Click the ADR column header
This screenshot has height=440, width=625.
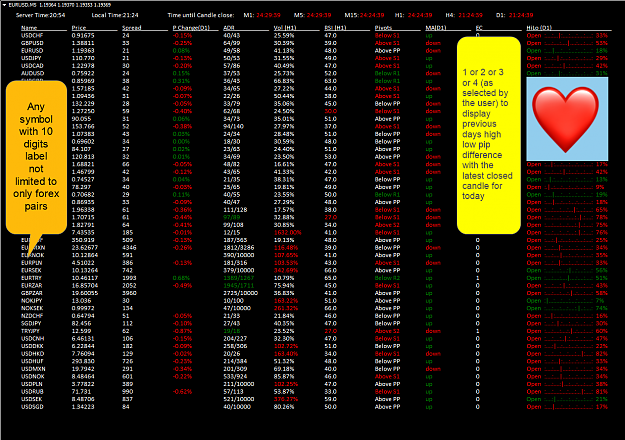[x=229, y=28]
